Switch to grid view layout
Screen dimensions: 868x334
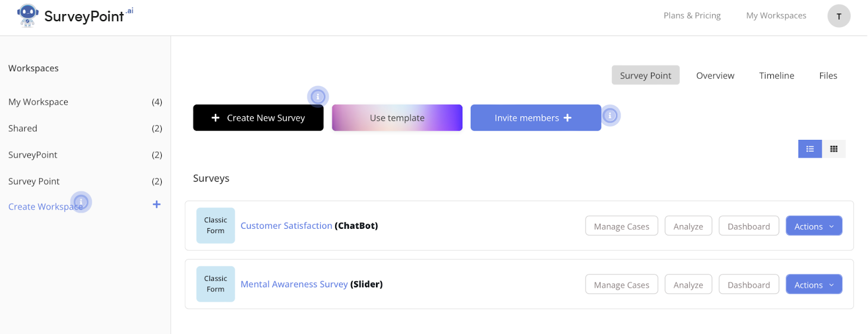point(834,149)
